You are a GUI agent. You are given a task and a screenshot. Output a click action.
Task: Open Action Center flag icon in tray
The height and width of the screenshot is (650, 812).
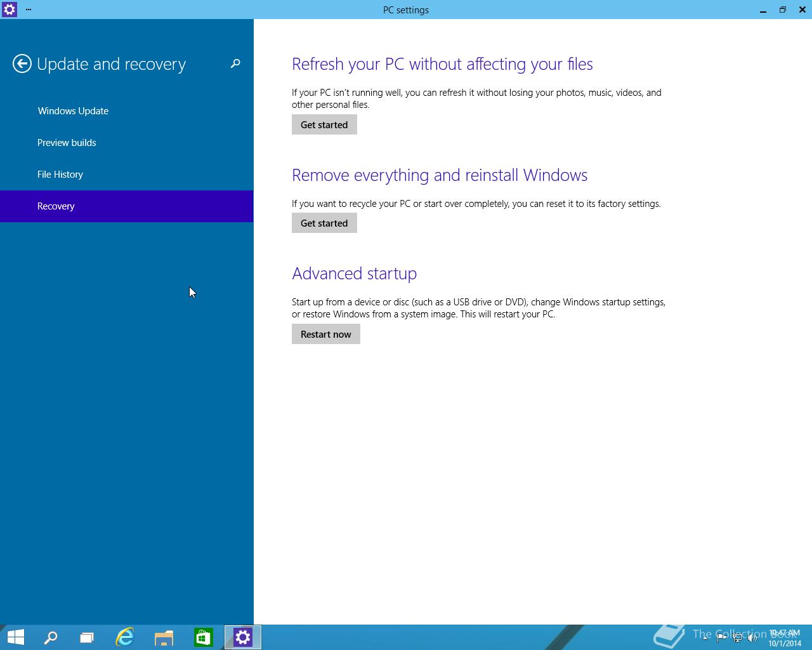click(x=721, y=638)
